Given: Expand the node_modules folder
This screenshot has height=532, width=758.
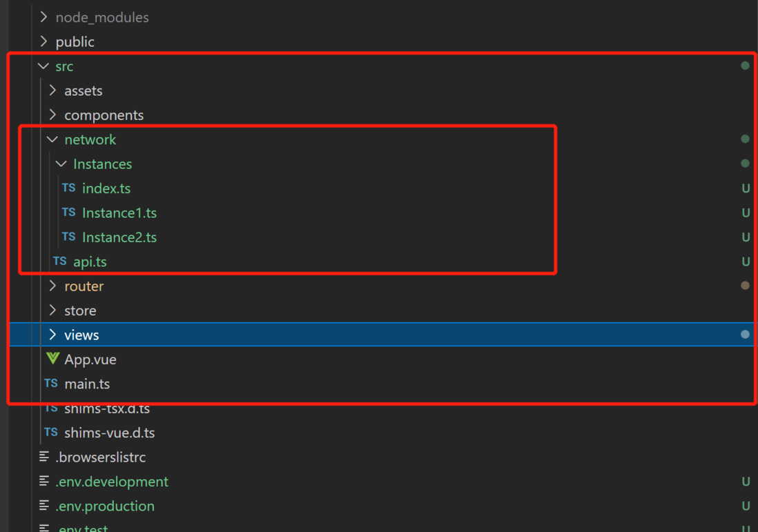Looking at the screenshot, I should tap(43, 17).
